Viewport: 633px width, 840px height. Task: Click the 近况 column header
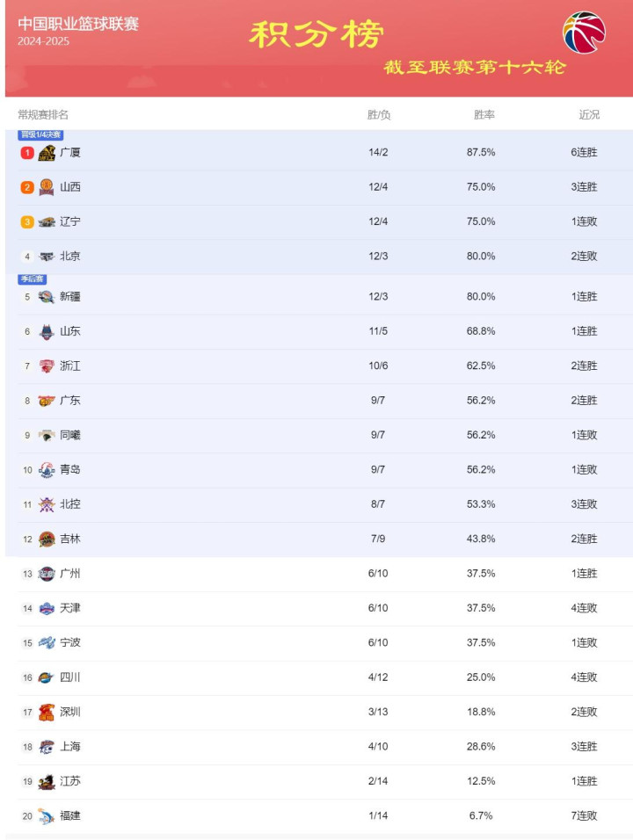tap(588, 114)
